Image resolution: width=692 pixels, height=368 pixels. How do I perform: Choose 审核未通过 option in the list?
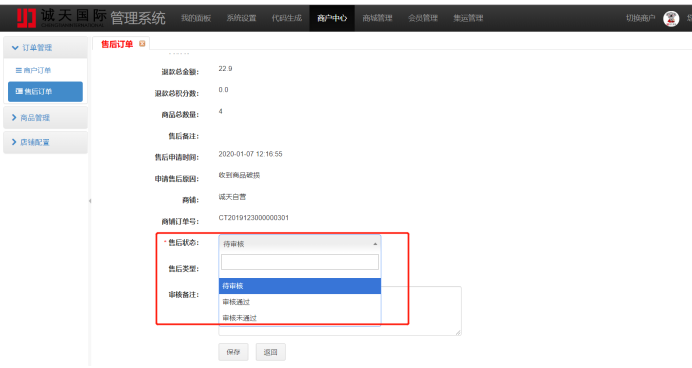click(300, 318)
